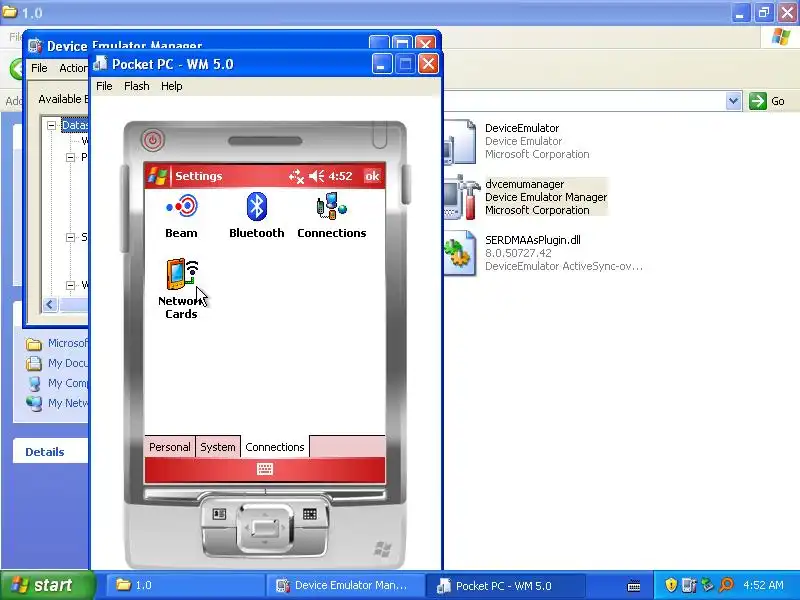Open the address bar dropdown arrow
The width and height of the screenshot is (800, 600).
pos(733,101)
